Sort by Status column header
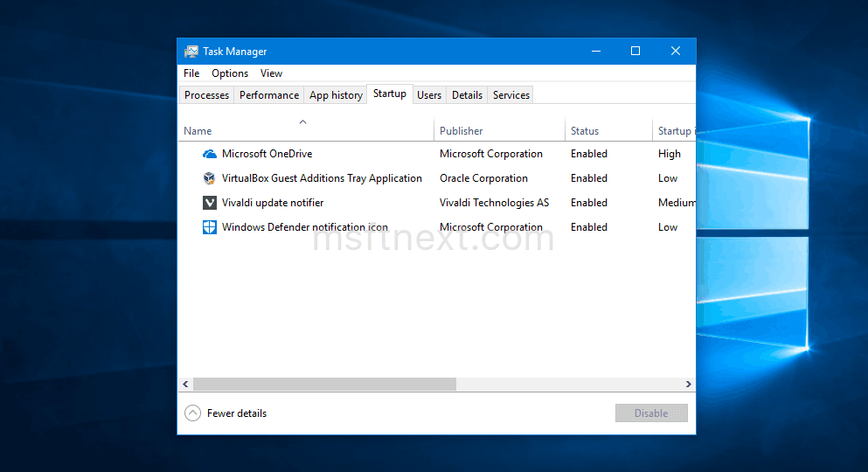The height and width of the screenshot is (472, 868). click(x=609, y=130)
